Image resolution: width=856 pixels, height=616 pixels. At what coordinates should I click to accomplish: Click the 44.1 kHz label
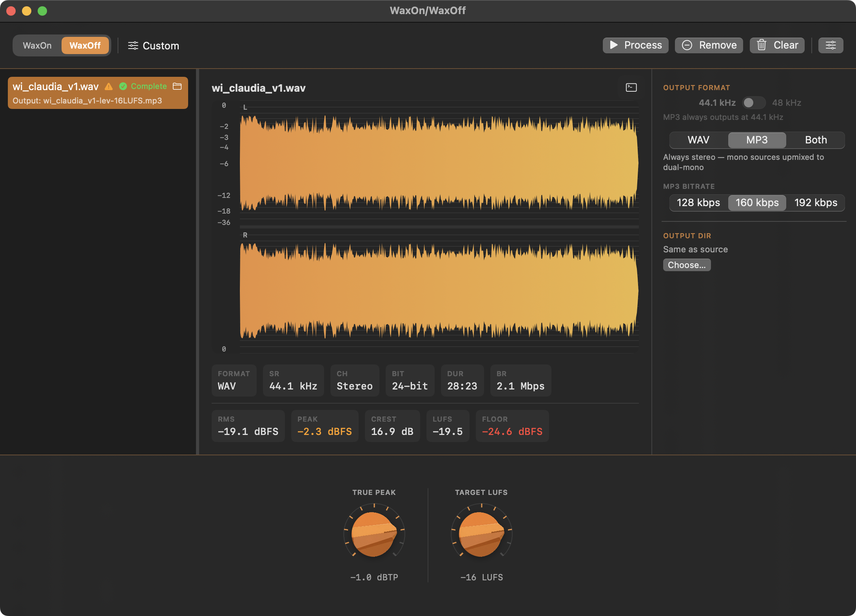coord(717,103)
